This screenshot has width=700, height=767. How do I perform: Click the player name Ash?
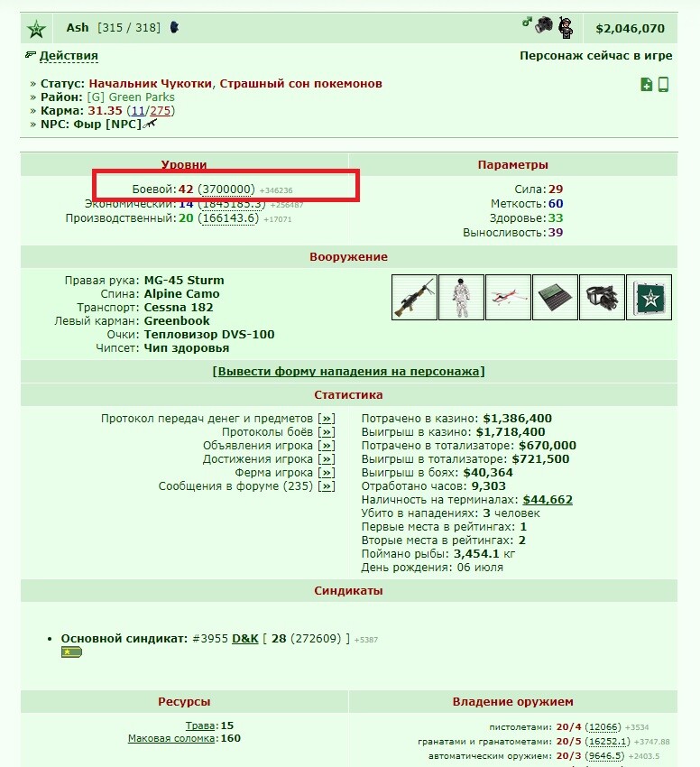pos(78,28)
